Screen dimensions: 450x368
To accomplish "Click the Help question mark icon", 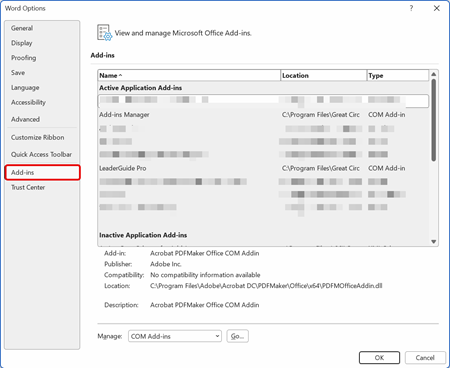I will [411, 8].
